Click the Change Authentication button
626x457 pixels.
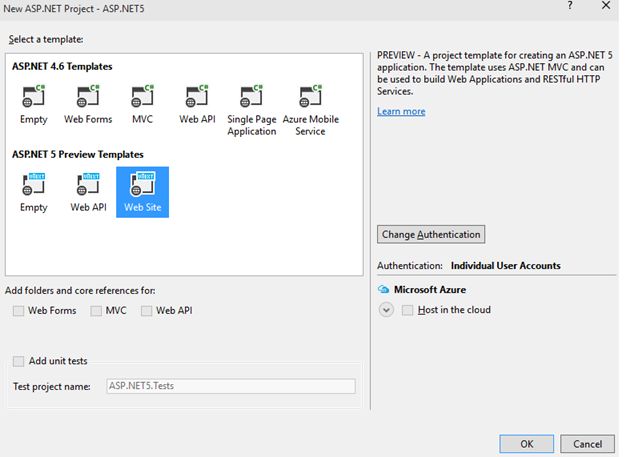pos(431,234)
